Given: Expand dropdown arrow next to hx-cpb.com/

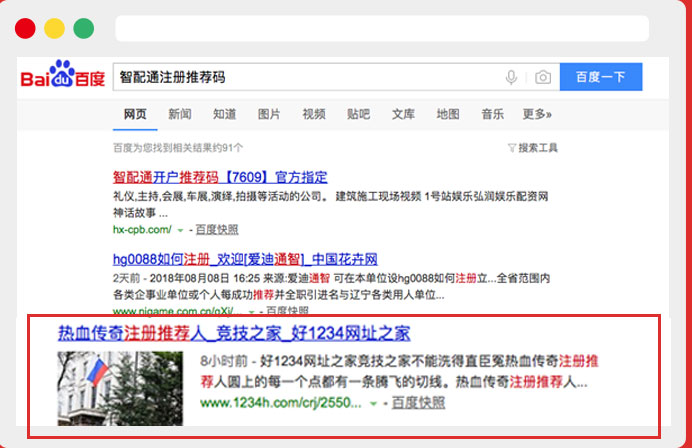Looking at the screenshot, I should 180,230.
